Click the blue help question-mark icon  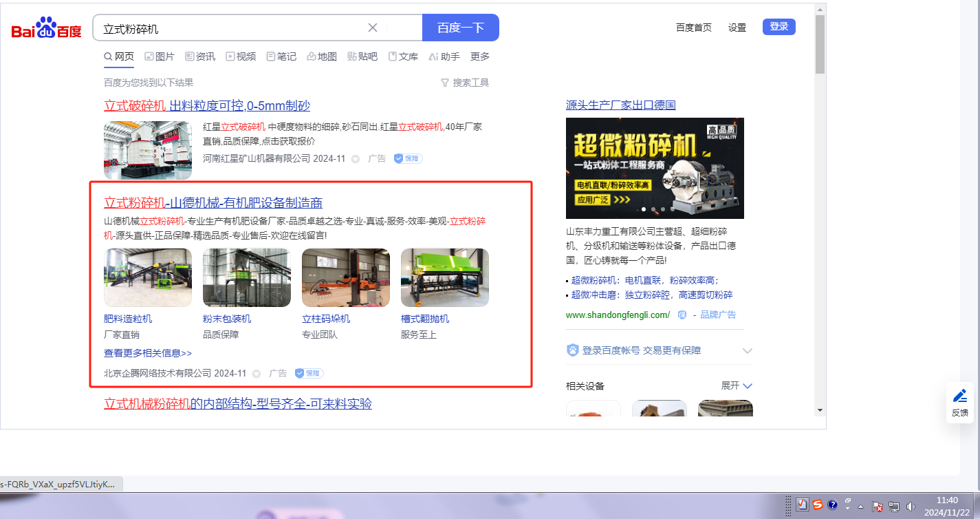tap(832, 505)
